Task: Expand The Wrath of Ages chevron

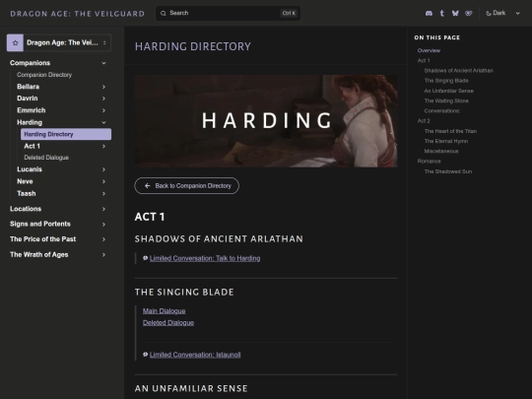Action: [103, 255]
